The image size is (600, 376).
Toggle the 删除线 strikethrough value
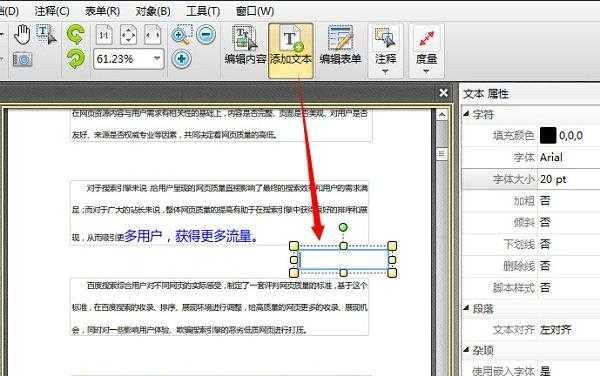click(545, 265)
